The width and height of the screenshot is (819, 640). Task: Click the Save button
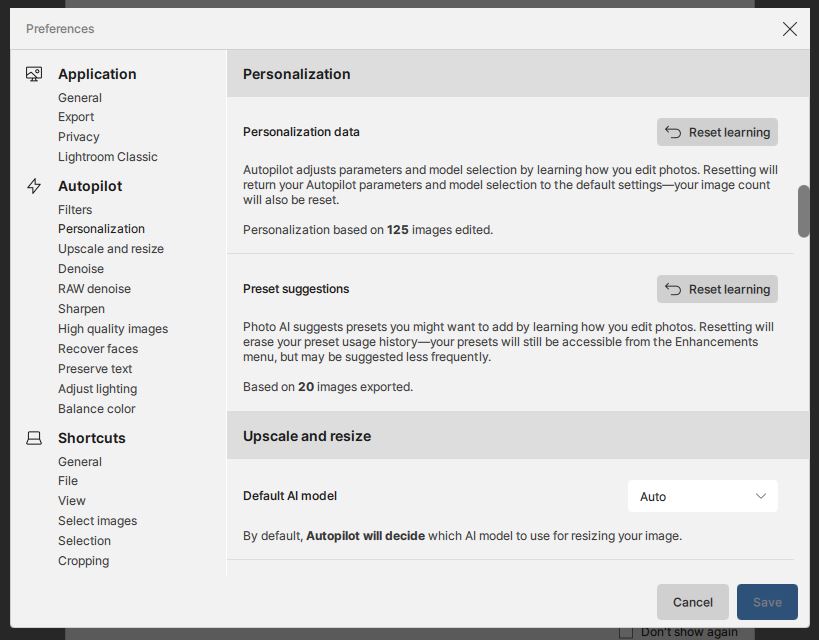click(767, 602)
